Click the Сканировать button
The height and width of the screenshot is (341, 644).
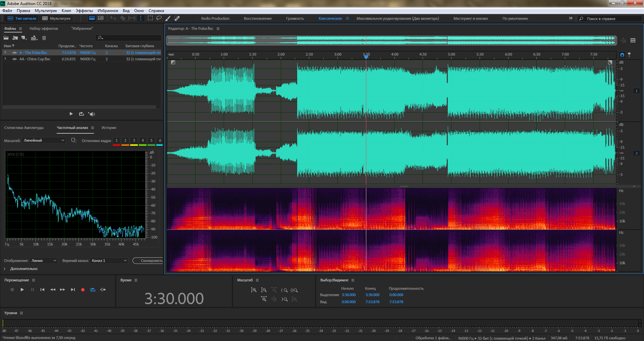148,261
